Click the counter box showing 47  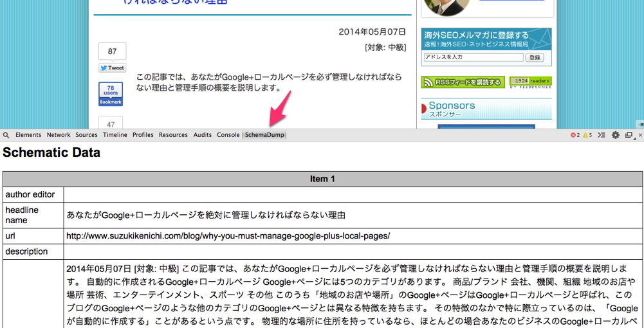coord(111,123)
